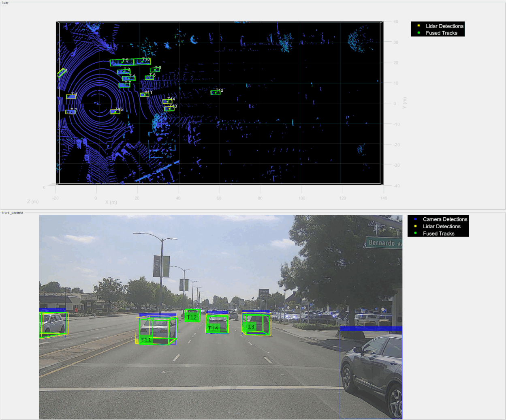Select track T11 box in lidar view
Image resolution: width=506 pixels, height=420 pixels.
[x=144, y=95]
